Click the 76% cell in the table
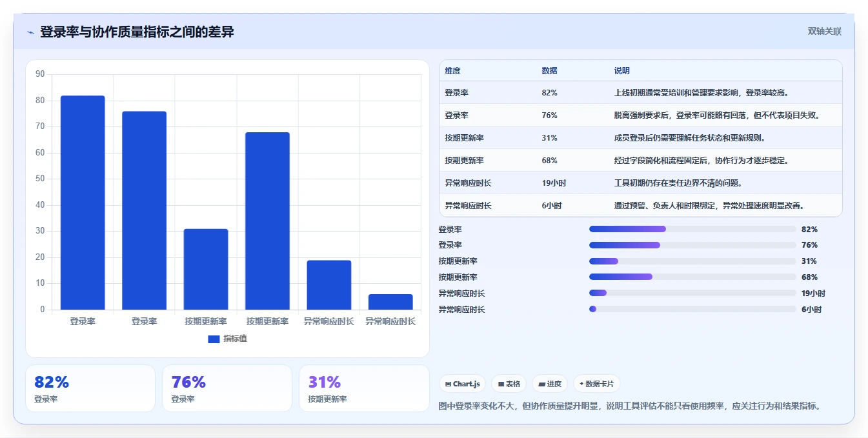This screenshot has height=438, width=868. [x=550, y=115]
